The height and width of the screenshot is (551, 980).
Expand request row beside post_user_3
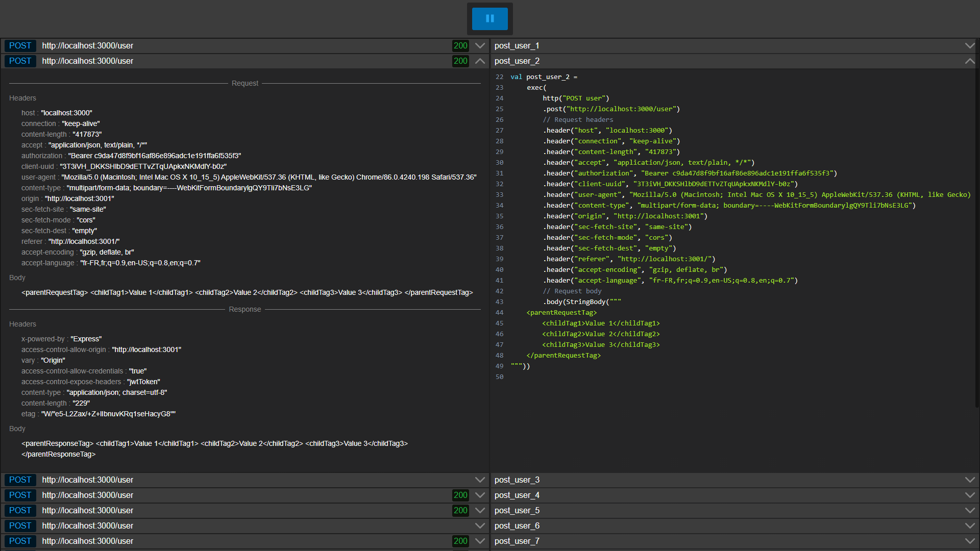point(480,480)
